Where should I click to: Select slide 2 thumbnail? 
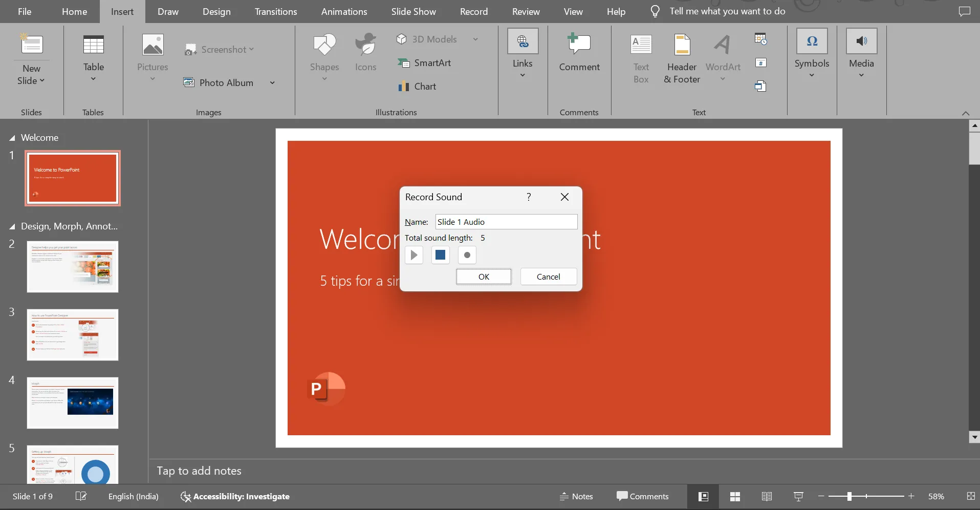[73, 267]
